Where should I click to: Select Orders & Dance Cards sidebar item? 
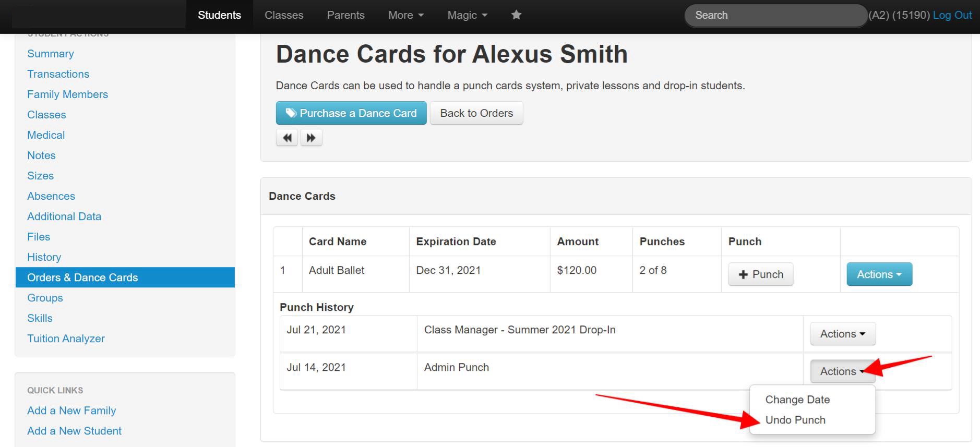tap(125, 277)
